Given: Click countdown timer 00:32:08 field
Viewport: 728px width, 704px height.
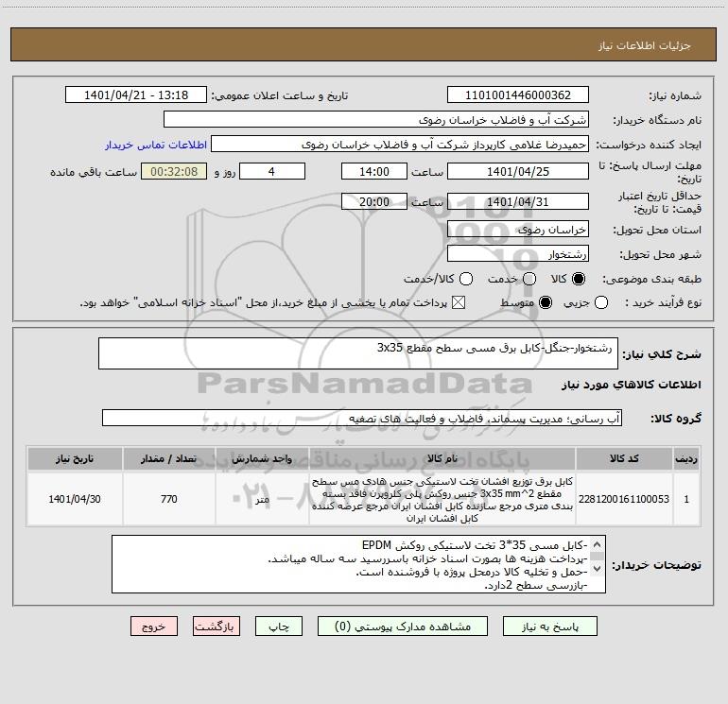Looking at the screenshot, I should (x=174, y=171).
